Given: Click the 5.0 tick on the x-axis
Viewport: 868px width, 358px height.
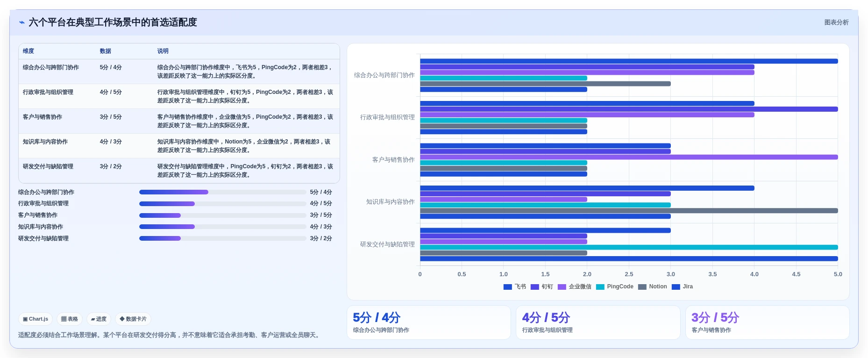Looking at the screenshot, I should 838,274.
